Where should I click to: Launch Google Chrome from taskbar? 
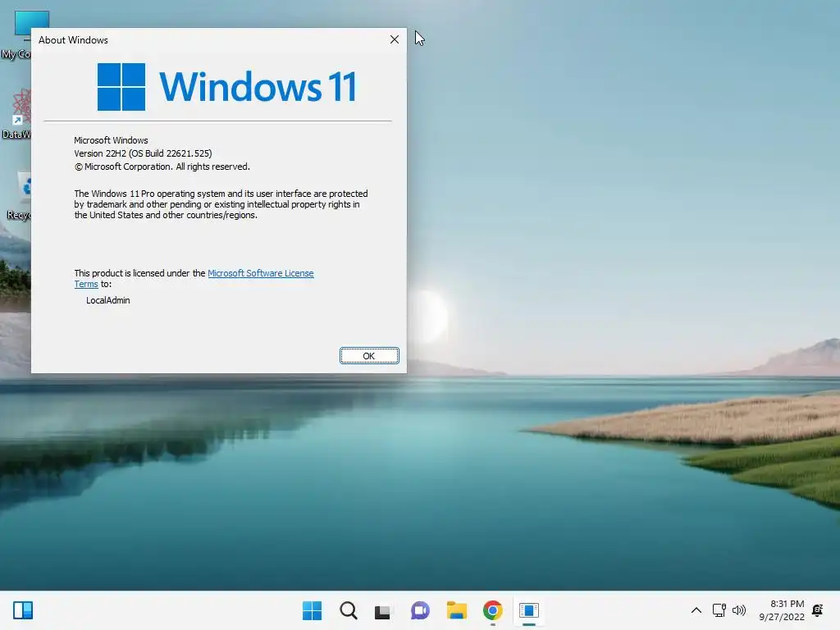point(493,610)
